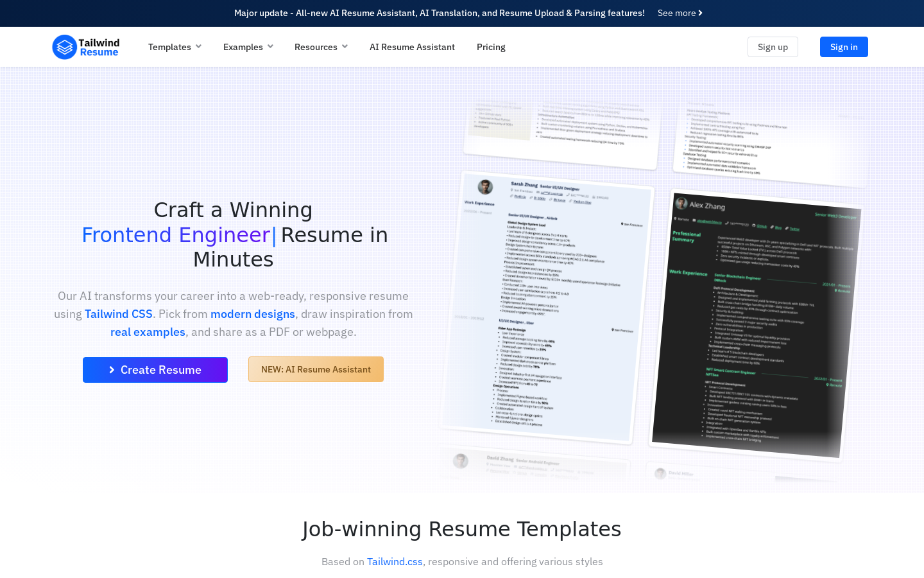Open the Tailwind CSS link

tap(119, 314)
